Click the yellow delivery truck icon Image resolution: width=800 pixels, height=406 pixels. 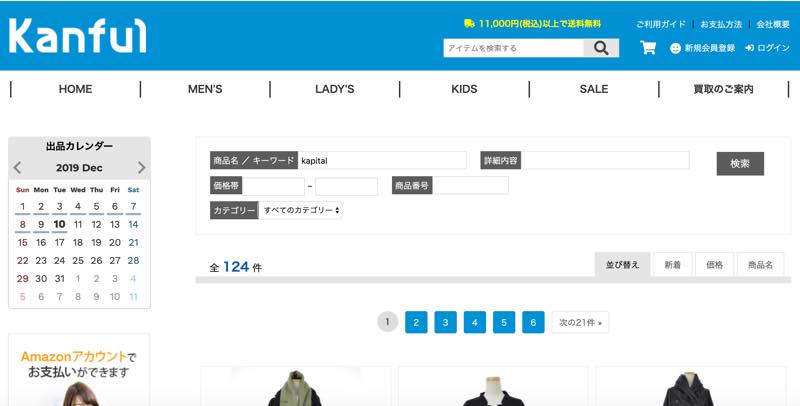[469, 23]
